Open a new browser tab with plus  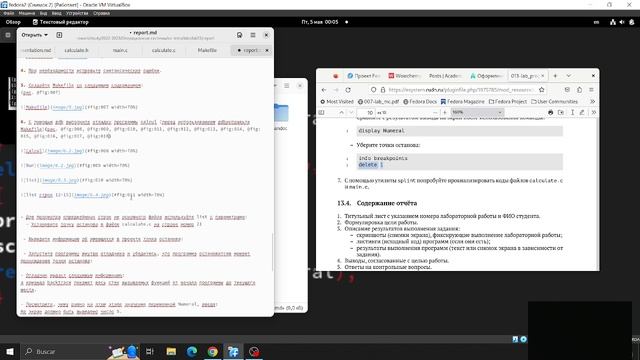pos(555,76)
